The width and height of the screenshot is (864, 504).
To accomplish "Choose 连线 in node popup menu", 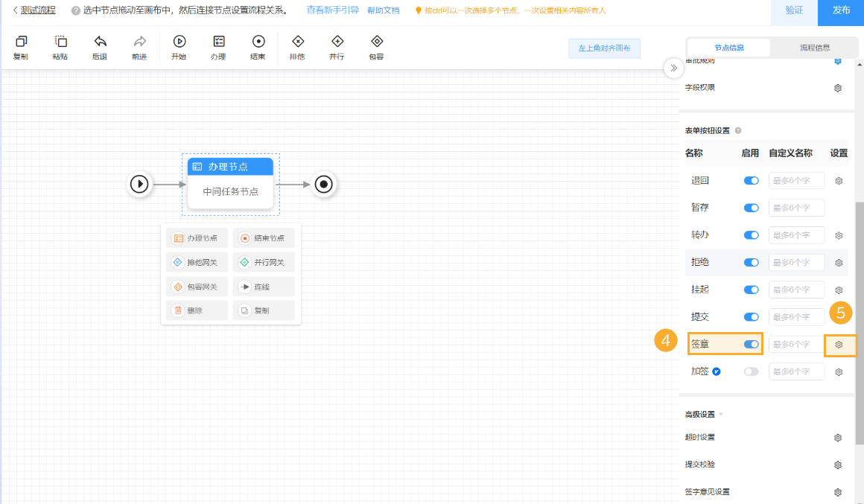I will 264,287.
